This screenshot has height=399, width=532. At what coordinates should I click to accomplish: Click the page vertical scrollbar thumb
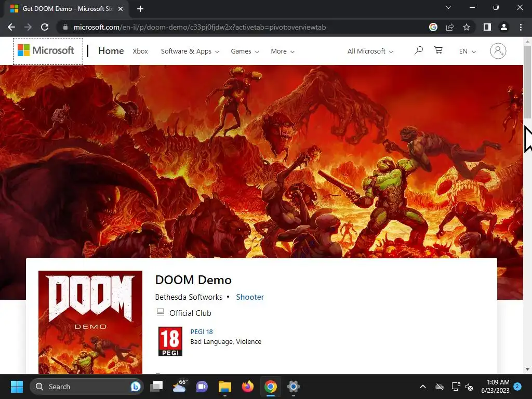pyautogui.click(x=527, y=82)
